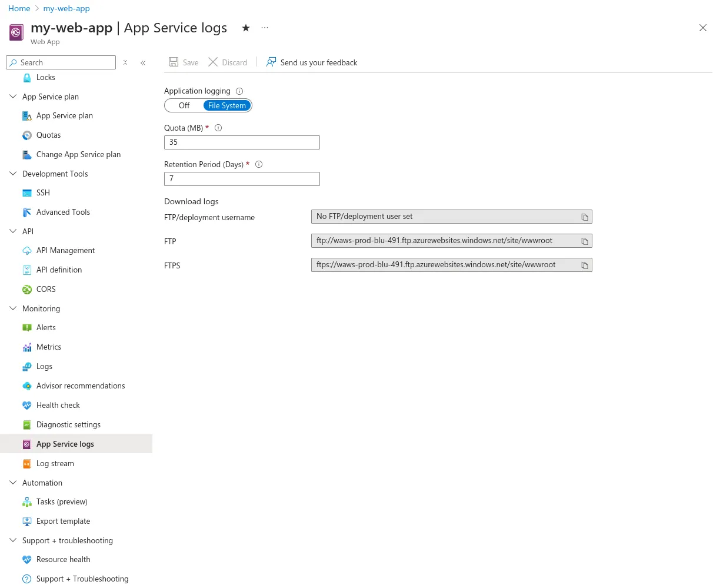Image resolution: width=723 pixels, height=588 pixels.
Task: Click the CORS icon
Action: tap(26, 290)
